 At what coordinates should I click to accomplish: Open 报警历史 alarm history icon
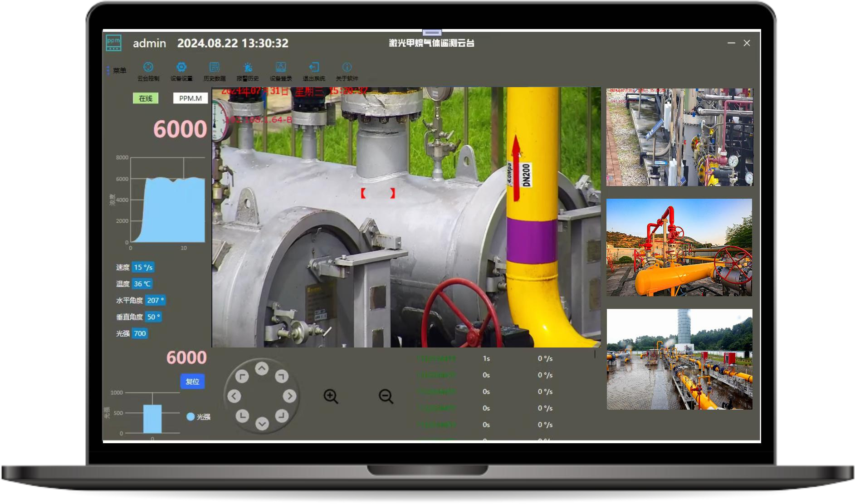tap(248, 68)
